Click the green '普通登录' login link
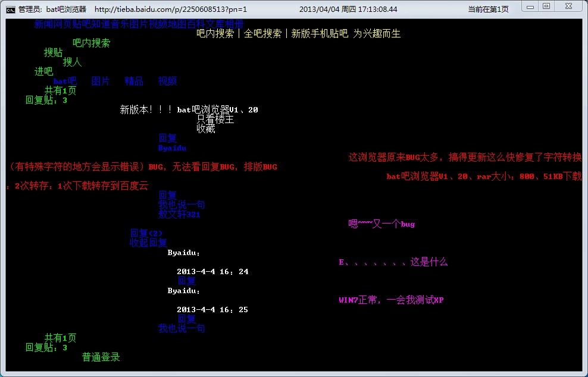The image size is (588, 377). tap(101, 357)
